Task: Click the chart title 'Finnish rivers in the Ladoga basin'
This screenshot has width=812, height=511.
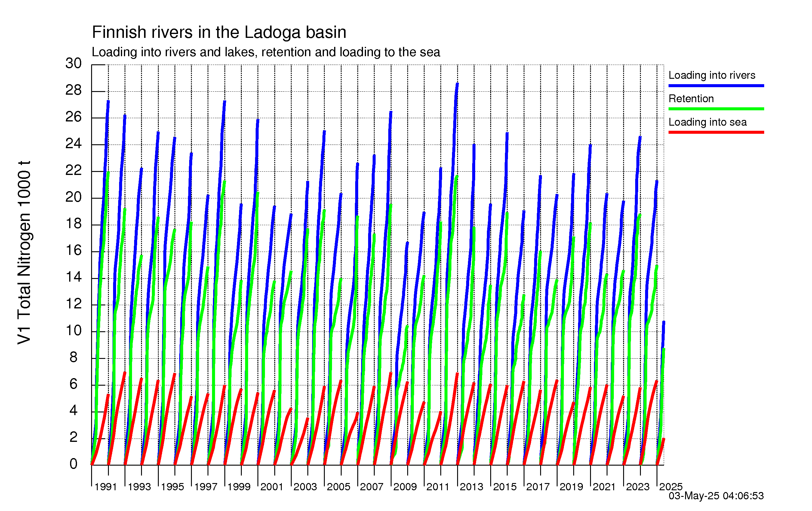Action: point(219,32)
